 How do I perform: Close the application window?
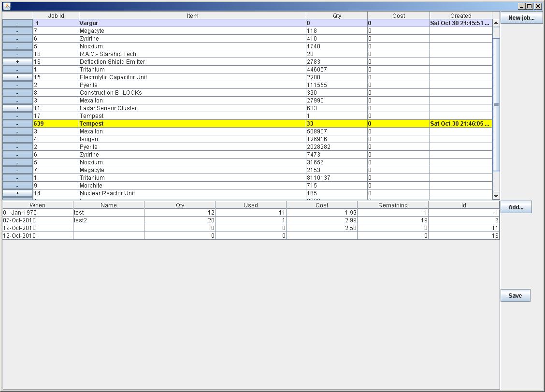click(x=538, y=6)
